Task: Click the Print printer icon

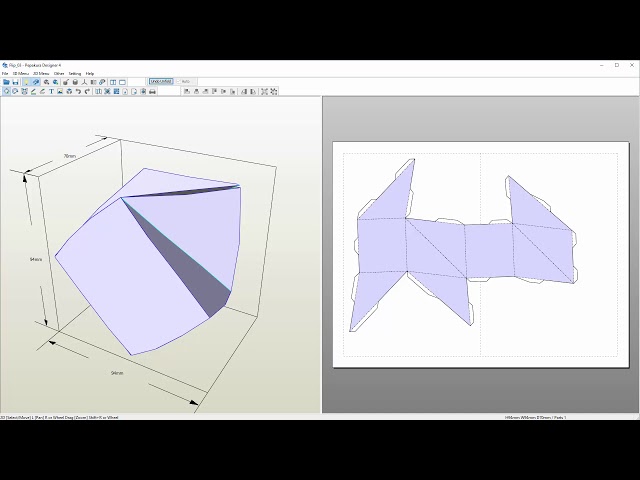Action: coord(152,91)
